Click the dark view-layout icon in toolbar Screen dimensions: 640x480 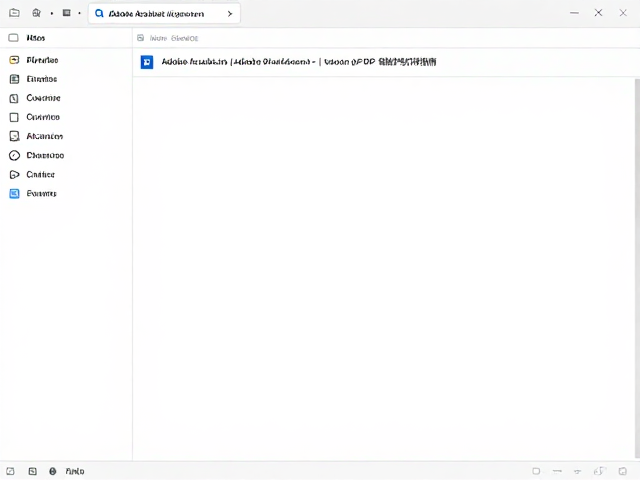tap(67, 13)
